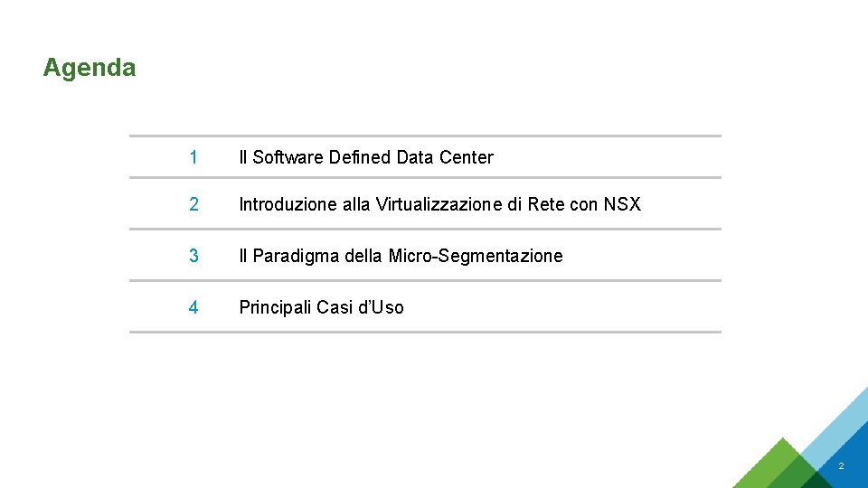Select agenda number 2
The height and width of the screenshot is (488, 868).
193,204
